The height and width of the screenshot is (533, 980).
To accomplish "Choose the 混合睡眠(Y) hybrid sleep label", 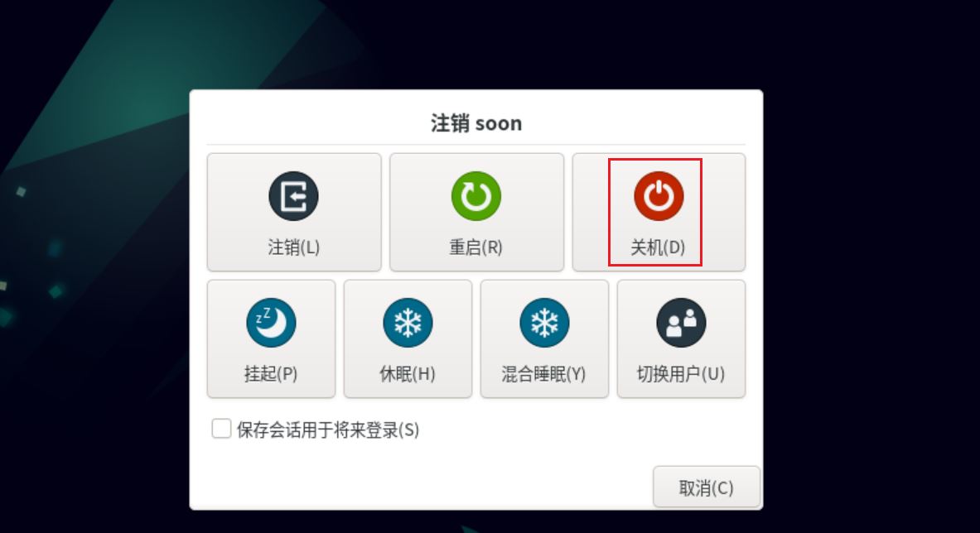I will pyautogui.click(x=543, y=374).
